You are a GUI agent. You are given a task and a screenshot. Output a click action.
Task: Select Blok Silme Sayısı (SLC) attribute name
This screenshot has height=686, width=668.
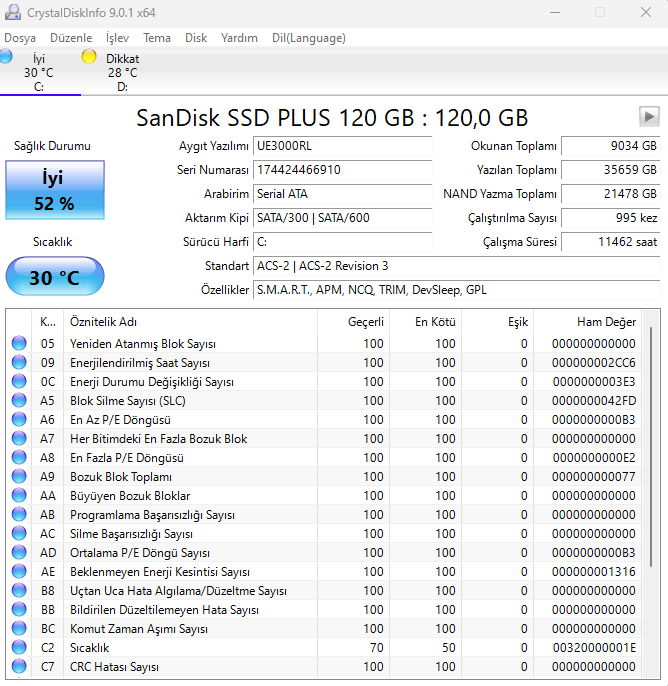[x=128, y=401]
